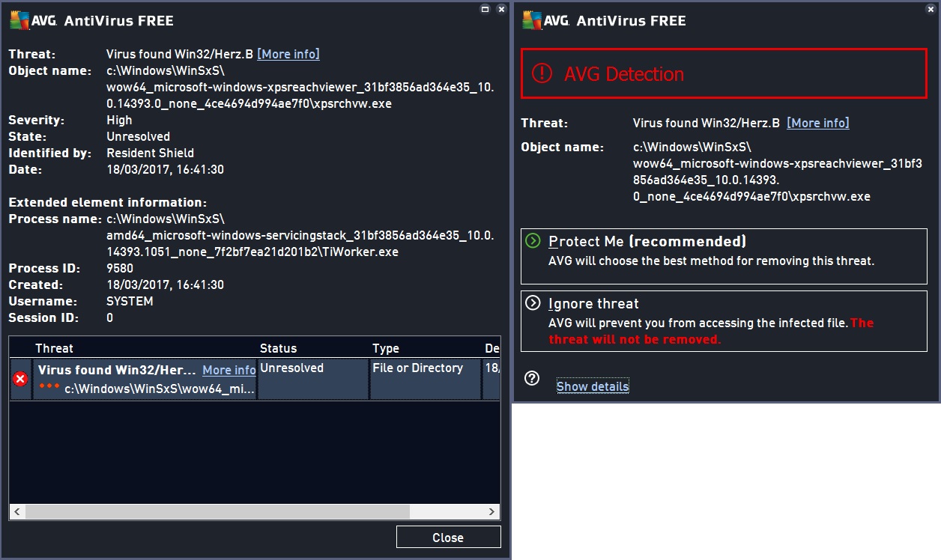Open More info link inside the threat table row

[x=229, y=370]
